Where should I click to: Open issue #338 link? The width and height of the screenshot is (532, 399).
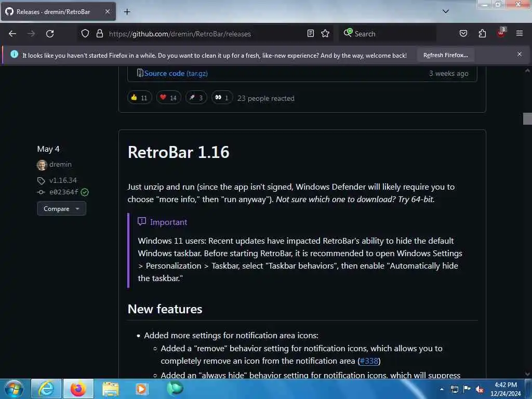coord(369,361)
